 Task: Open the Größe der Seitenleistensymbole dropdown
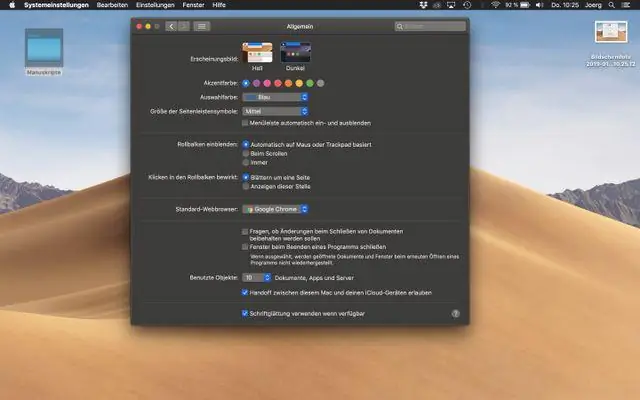275,111
